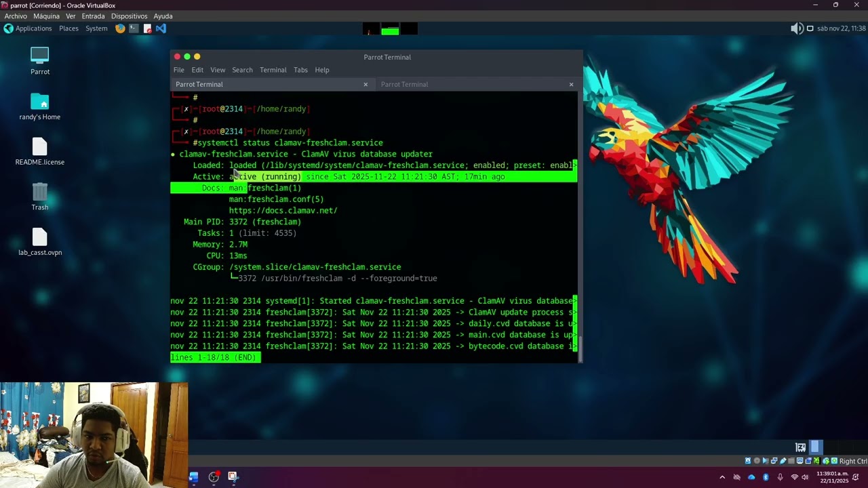Click VirtualBox USB status icon
The height and width of the screenshot is (488, 868).
(783, 461)
